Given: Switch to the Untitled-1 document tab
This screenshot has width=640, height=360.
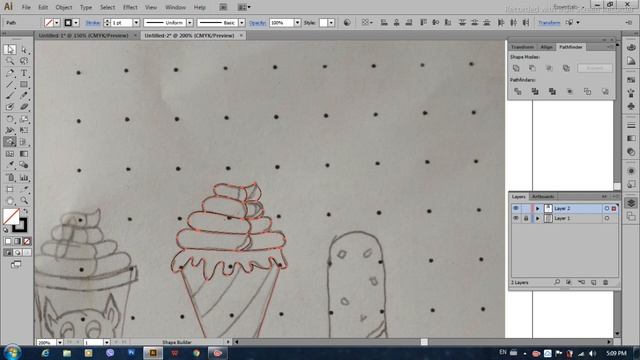Looking at the screenshot, I should [83, 36].
